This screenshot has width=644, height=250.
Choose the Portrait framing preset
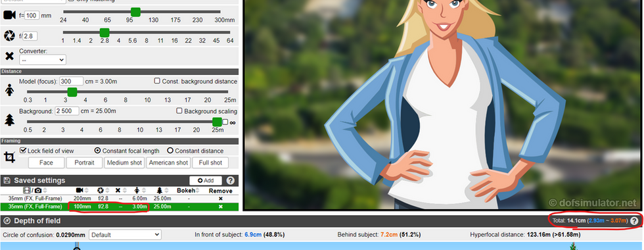coord(84,163)
